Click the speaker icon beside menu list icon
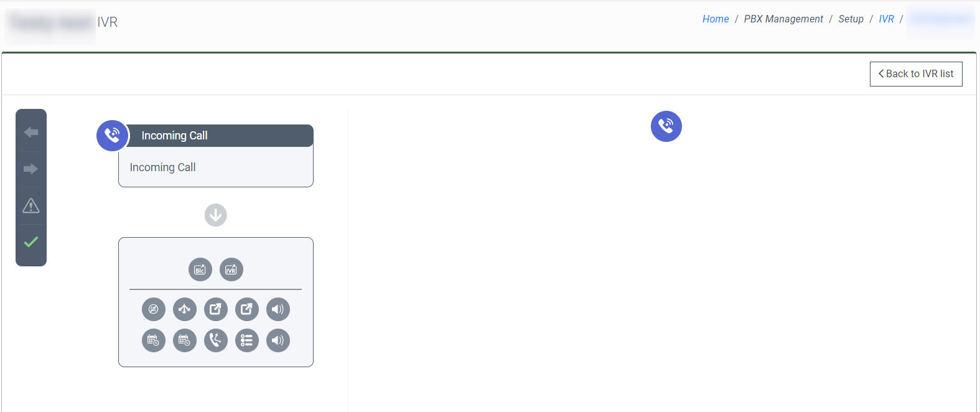980x412 pixels. pyautogui.click(x=278, y=340)
